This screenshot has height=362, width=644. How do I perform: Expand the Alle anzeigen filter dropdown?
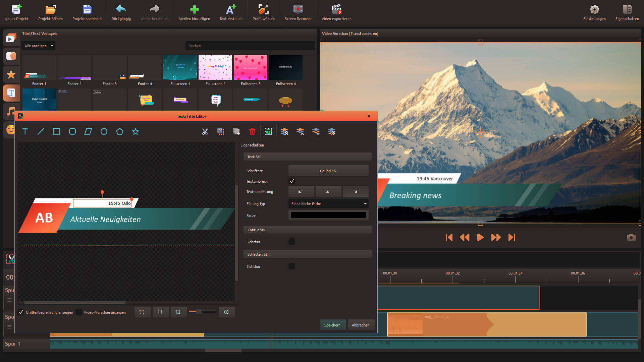tap(39, 46)
